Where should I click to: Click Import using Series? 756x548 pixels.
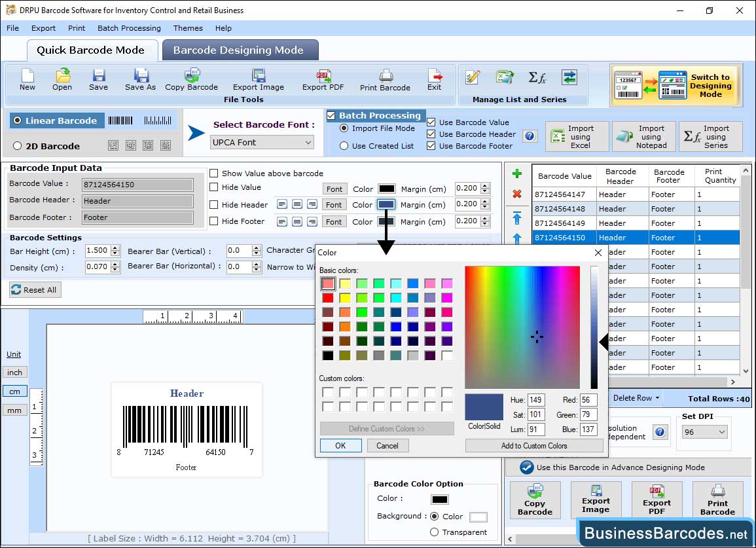[x=711, y=137]
